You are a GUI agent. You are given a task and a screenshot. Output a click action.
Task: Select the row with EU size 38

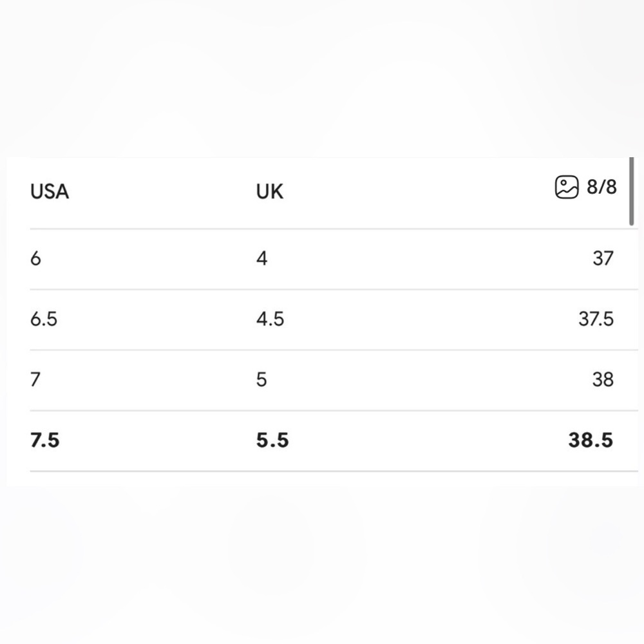pos(334,380)
